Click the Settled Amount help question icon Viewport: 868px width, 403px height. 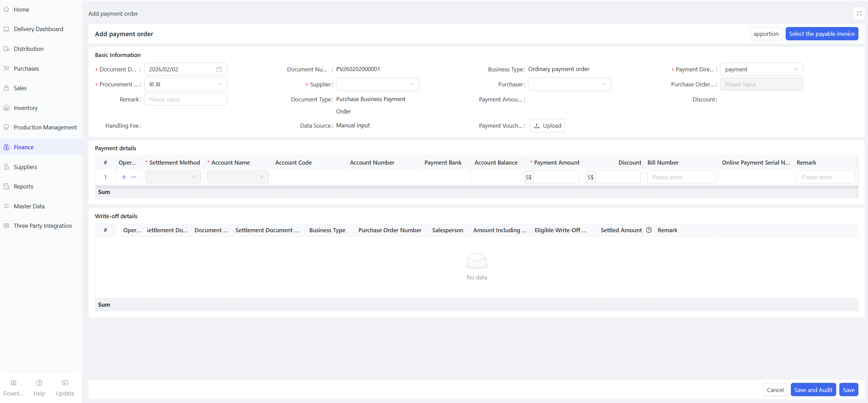[649, 230]
